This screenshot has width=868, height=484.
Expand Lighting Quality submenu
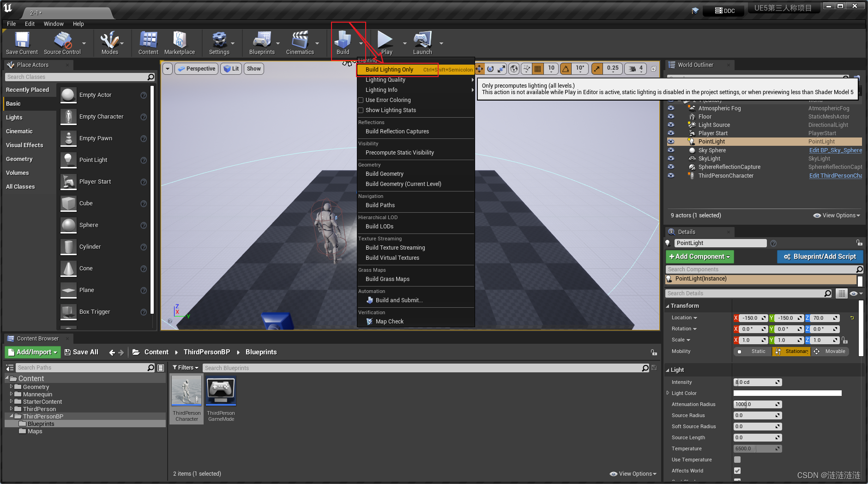coord(416,80)
